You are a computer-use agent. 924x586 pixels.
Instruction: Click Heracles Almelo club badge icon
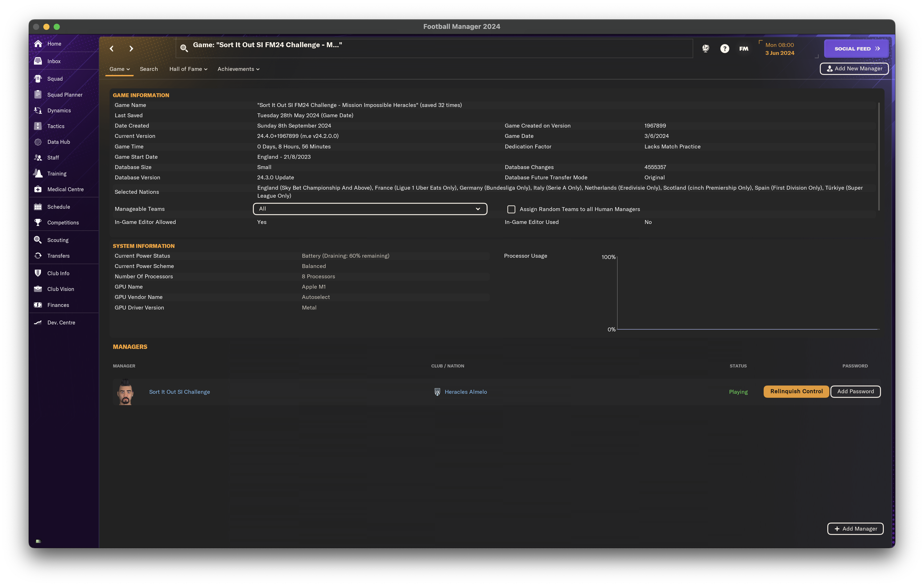pos(437,391)
